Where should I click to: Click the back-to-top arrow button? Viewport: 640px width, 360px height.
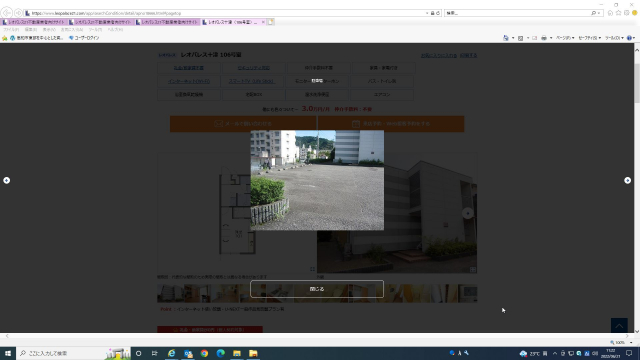619,325
